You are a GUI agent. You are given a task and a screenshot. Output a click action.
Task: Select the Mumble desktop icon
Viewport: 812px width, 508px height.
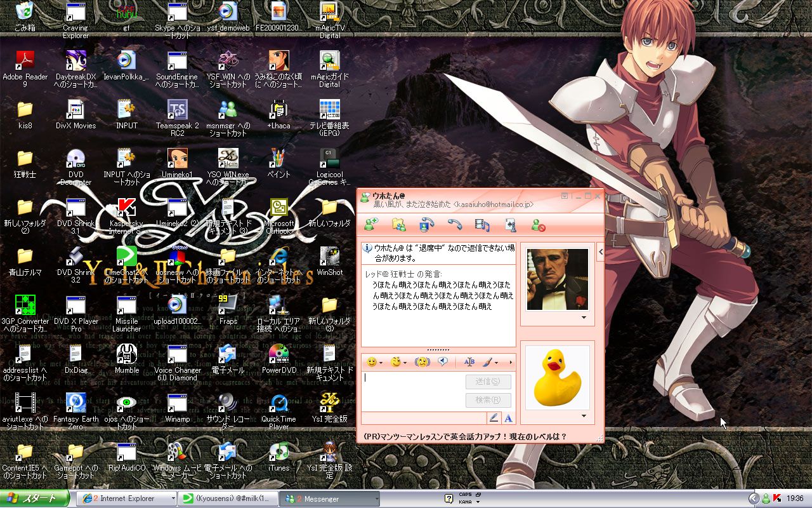(x=126, y=359)
